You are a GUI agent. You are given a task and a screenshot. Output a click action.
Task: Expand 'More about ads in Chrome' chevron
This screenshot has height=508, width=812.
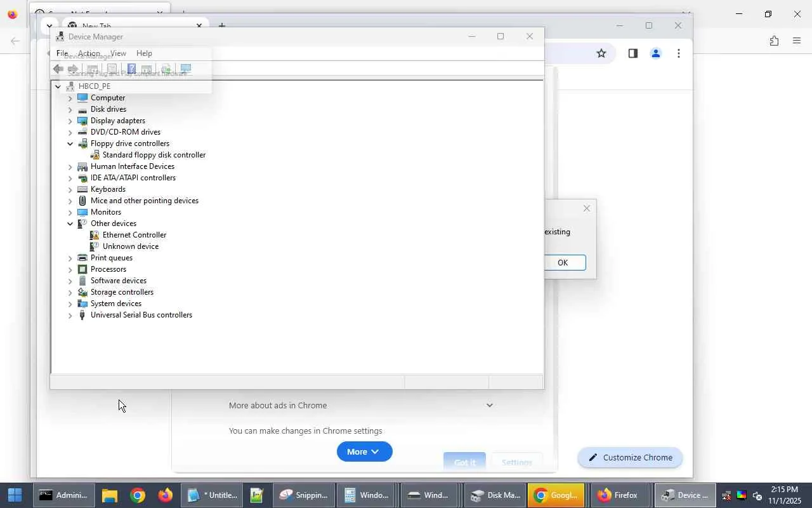(489, 405)
